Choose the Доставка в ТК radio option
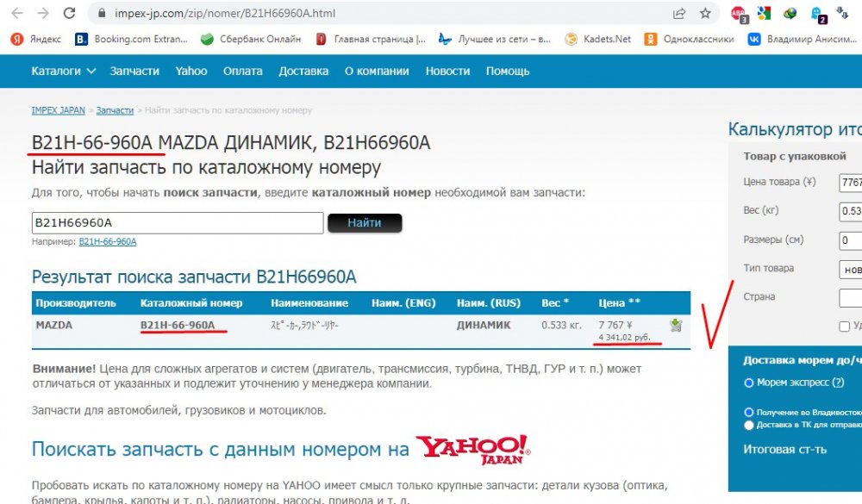The height and width of the screenshot is (504, 862). (x=748, y=425)
